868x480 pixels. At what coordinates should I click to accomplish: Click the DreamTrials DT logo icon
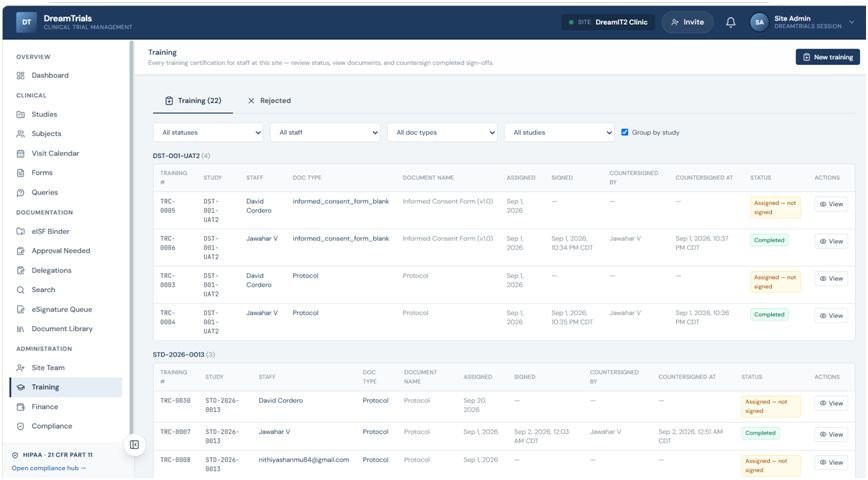[x=26, y=22]
